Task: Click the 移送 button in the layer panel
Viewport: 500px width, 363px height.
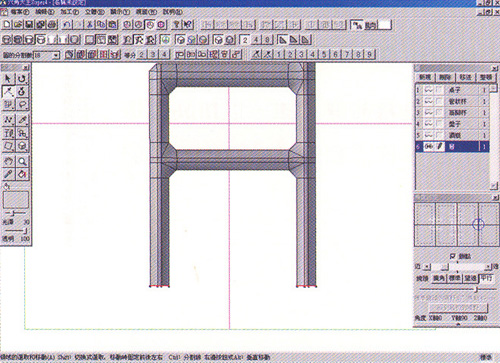Action: (x=465, y=77)
